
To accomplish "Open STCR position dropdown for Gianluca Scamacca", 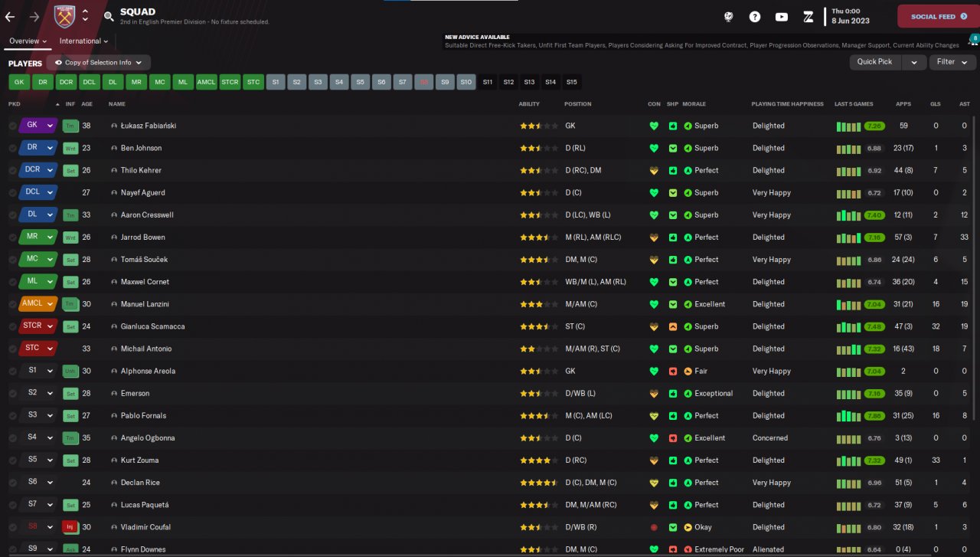I will coord(39,326).
